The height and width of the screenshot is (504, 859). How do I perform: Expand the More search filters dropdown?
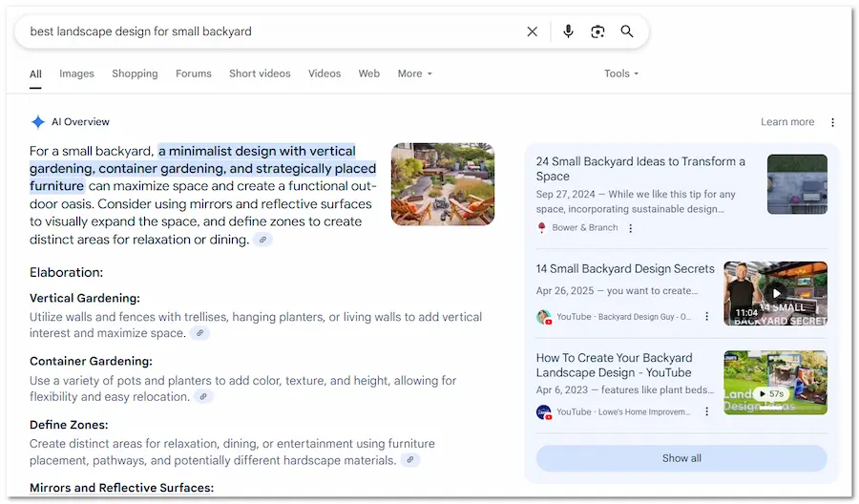click(x=415, y=73)
